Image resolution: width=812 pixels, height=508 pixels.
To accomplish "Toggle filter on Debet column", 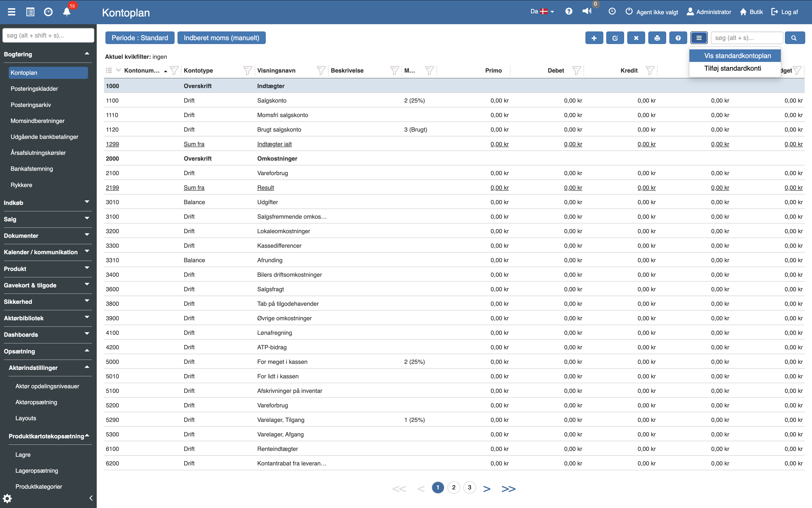I will click(x=576, y=71).
